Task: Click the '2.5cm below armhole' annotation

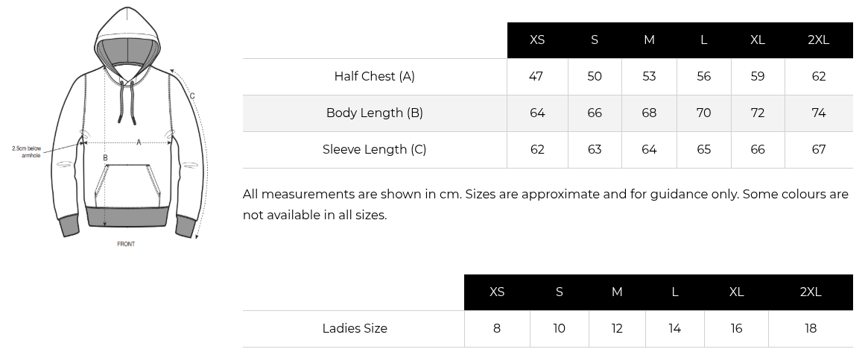Action: point(27,151)
